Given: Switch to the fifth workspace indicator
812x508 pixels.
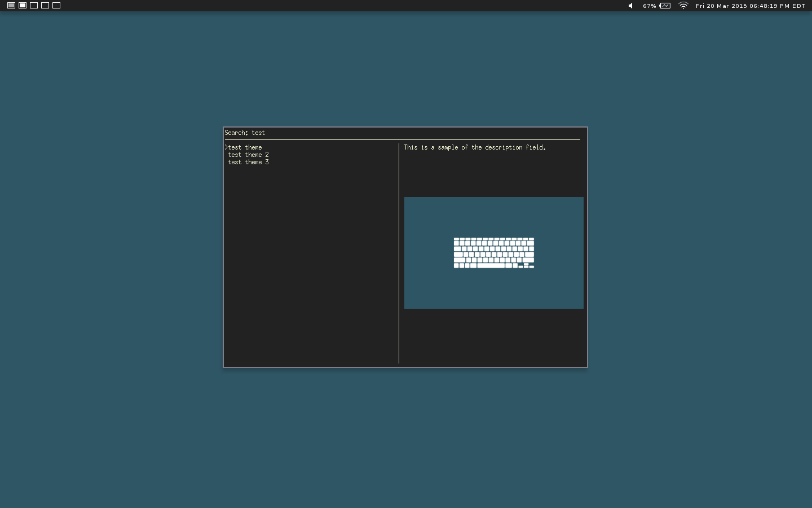Looking at the screenshot, I should [x=56, y=6].
